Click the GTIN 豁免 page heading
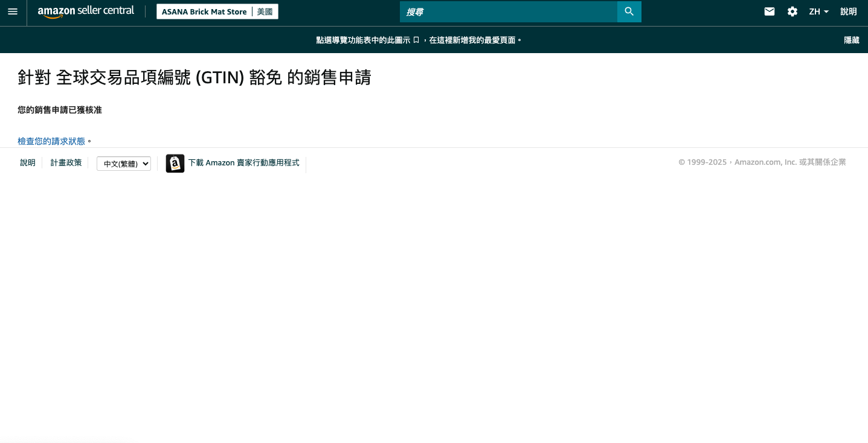The width and height of the screenshot is (868, 443). (x=194, y=77)
